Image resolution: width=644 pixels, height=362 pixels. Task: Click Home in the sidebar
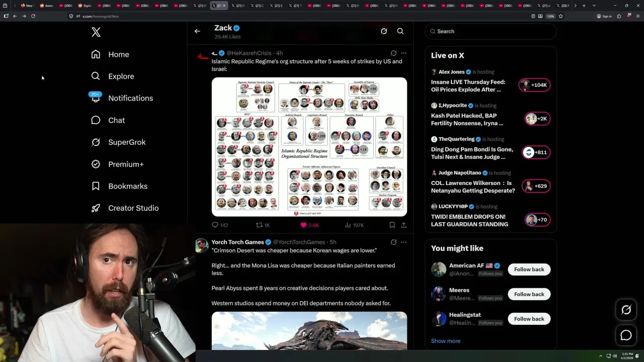(119, 54)
